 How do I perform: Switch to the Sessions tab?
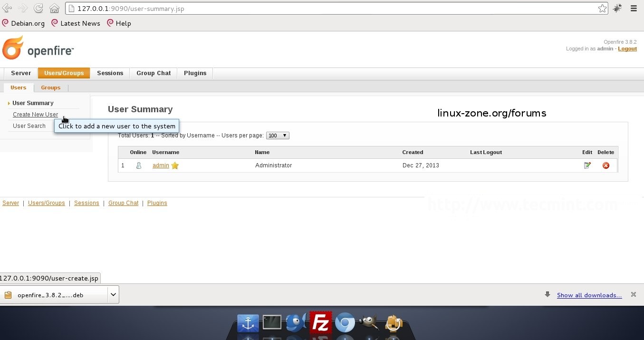coord(110,73)
